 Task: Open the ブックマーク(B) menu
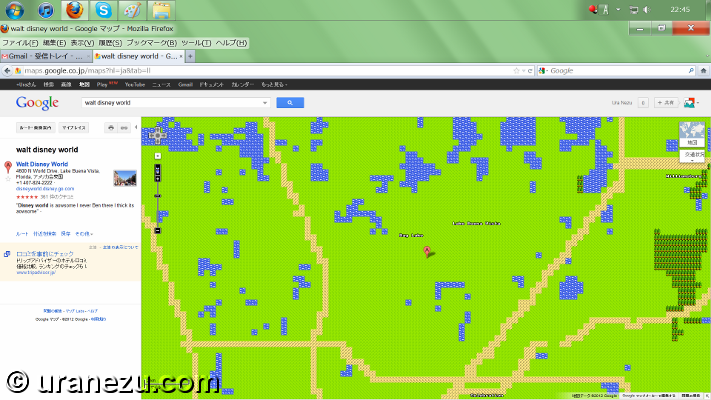pos(151,43)
